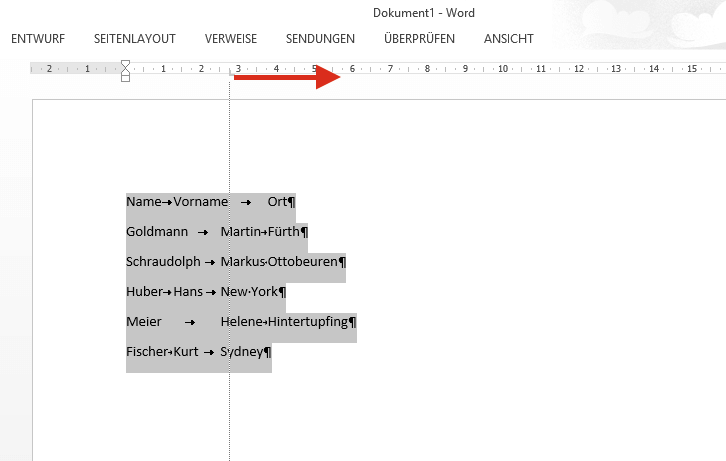Screen dimensions: 726x461
Task: Click the word "Fürth"
Action: point(284,231)
